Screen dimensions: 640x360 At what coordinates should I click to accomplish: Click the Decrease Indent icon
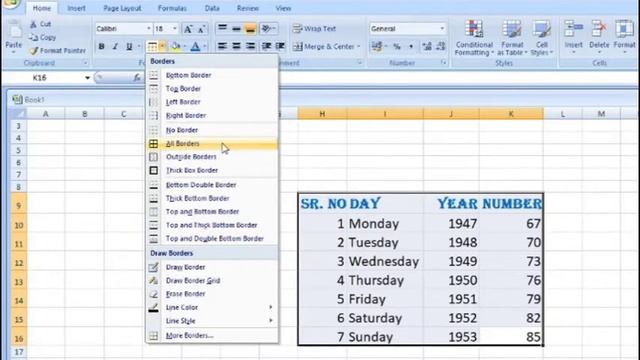click(x=267, y=47)
